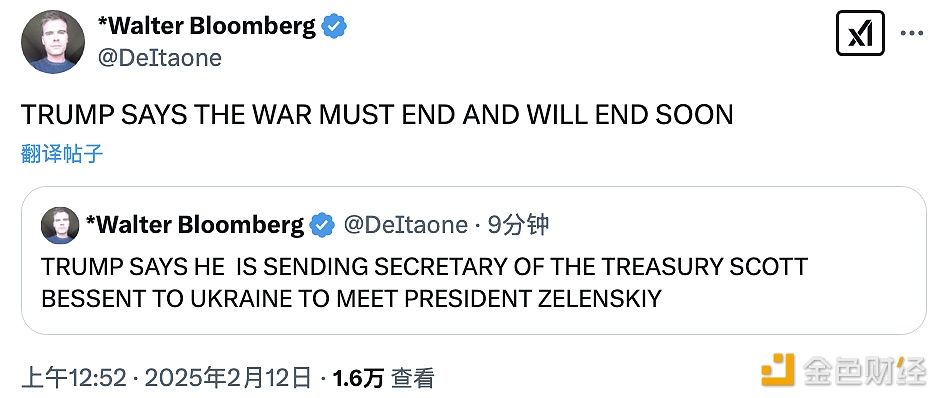Open quoted post author name *Walter Bloomberg
Viewport: 938px width, 398px height.
pyautogui.click(x=195, y=225)
